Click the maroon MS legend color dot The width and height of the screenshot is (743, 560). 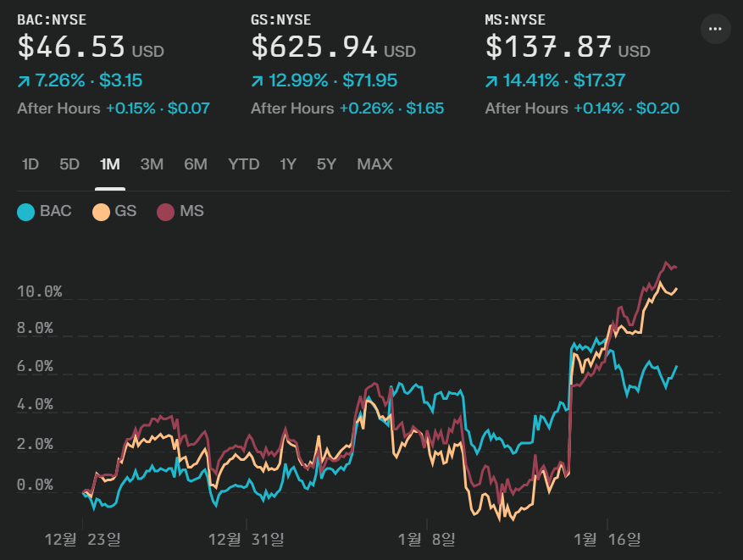point(165,212)
